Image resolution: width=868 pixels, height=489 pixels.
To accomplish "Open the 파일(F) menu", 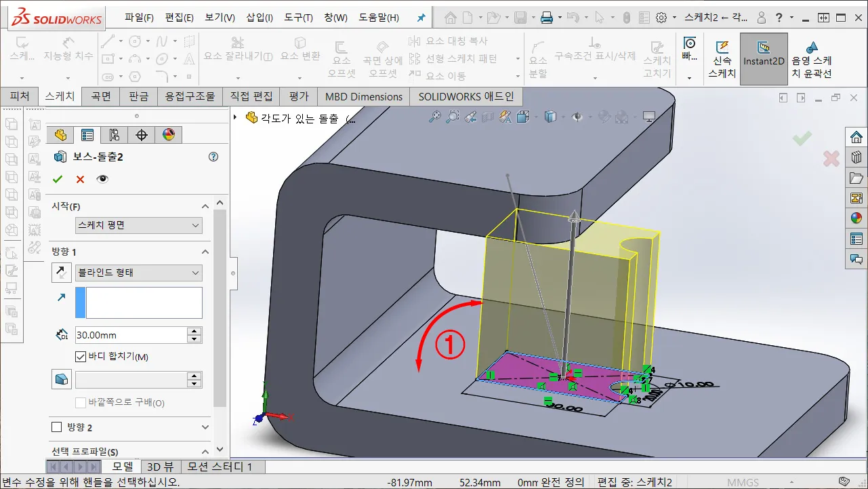I will point(139,18).
